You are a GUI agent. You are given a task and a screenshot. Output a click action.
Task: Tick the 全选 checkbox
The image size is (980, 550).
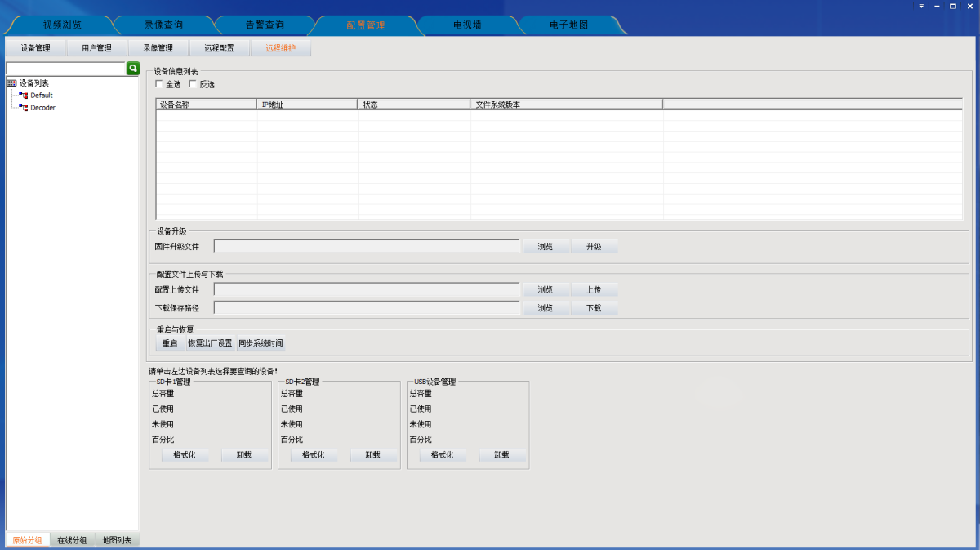(x=159, y=84)
